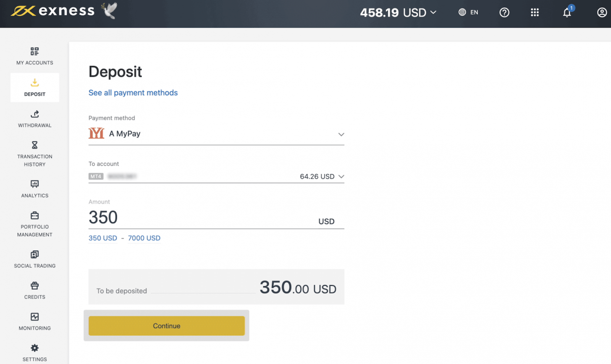The width and height of the screenshot is (611, 364).
Task: Click the Deposit page heading
Action: [x=115, y=72]
